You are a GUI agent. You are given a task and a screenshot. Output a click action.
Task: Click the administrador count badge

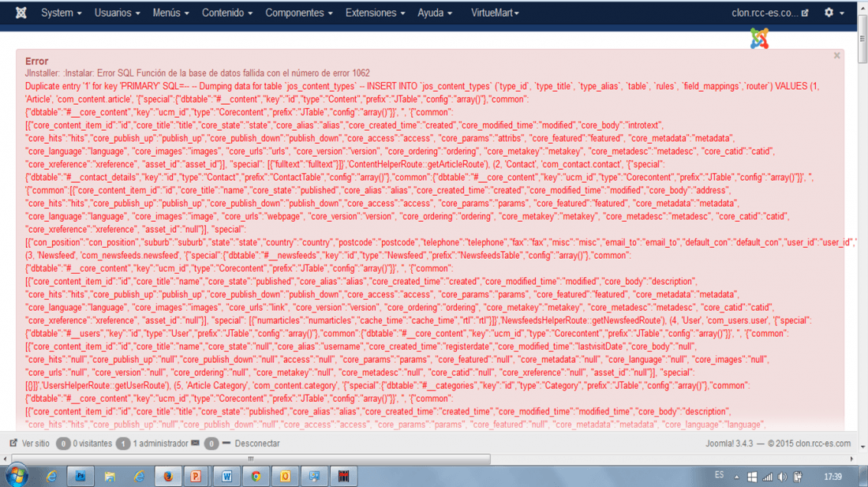123,444
